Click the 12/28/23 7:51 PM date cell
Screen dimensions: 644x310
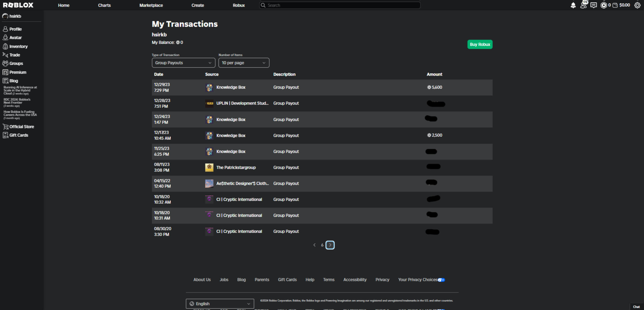coord(162,103)
